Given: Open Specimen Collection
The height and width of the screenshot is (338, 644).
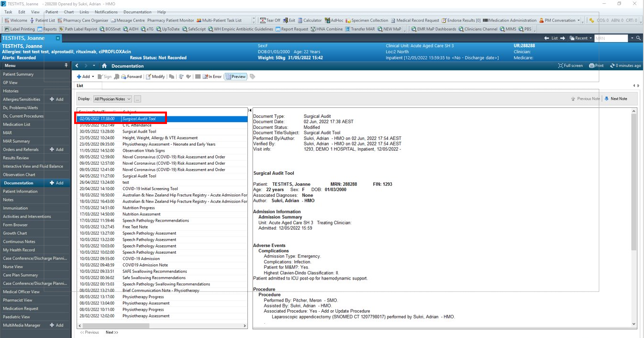Looking at the screenshot, I should tap(367, 21).
